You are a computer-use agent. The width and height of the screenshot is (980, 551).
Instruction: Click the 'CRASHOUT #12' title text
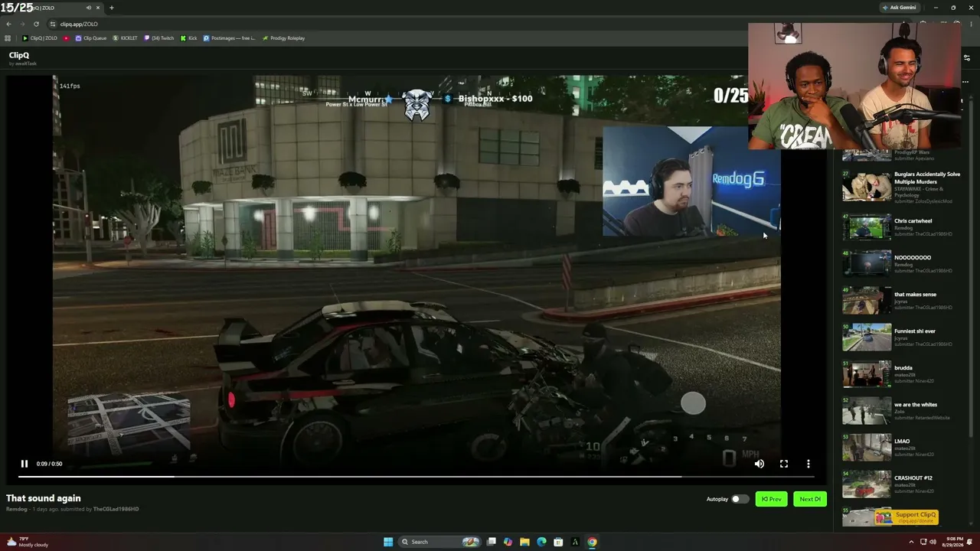pos(913,478)
